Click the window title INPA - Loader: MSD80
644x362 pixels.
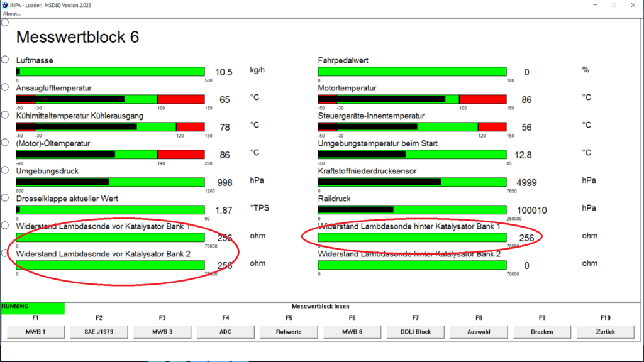click(50, 5)
